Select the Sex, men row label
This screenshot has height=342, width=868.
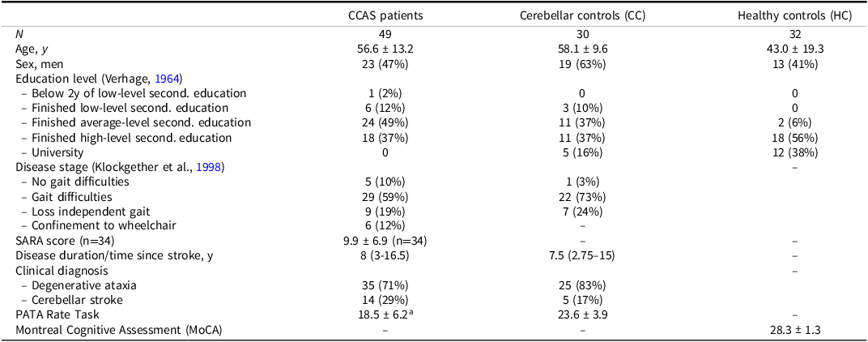[x=40, y=63]
